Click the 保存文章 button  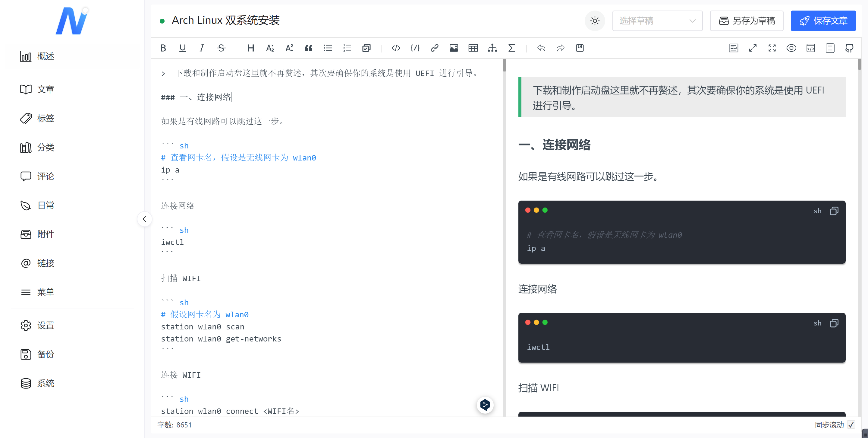coord(823,21)
